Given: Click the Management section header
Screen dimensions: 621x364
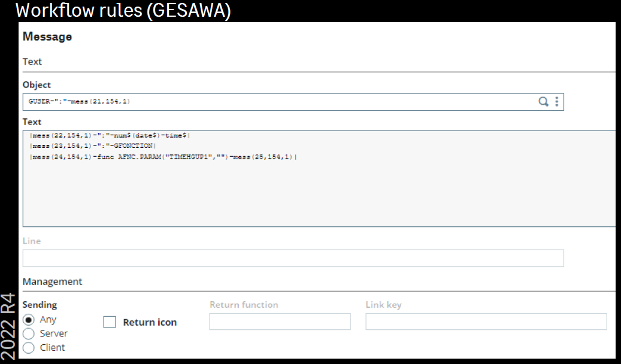Looking at the screenshot, I should point(53,281).
